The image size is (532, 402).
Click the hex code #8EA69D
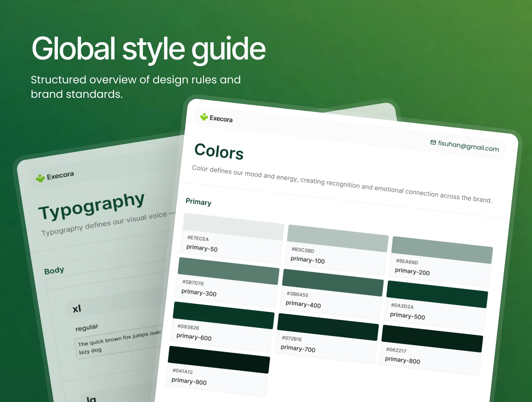[x=407, y=262]
